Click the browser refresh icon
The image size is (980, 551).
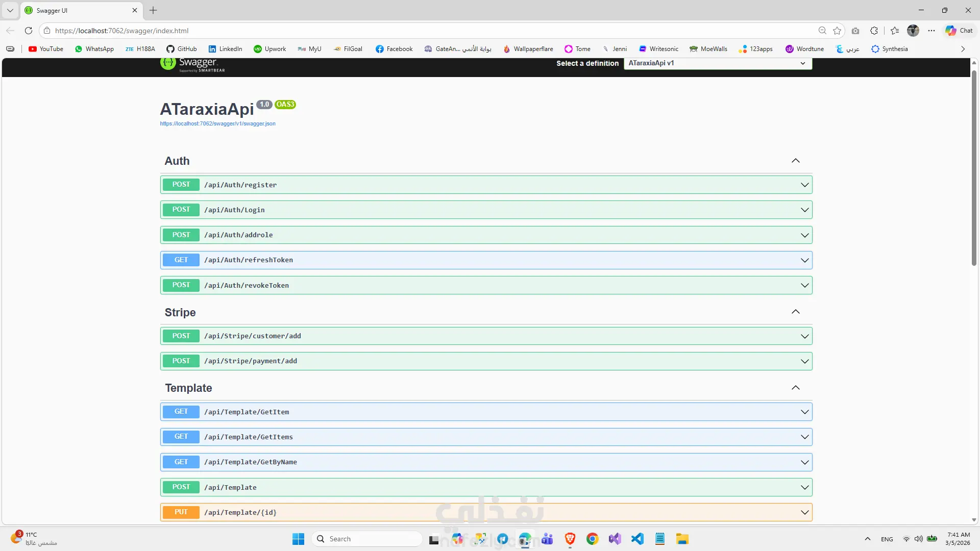tap(29, 31)
